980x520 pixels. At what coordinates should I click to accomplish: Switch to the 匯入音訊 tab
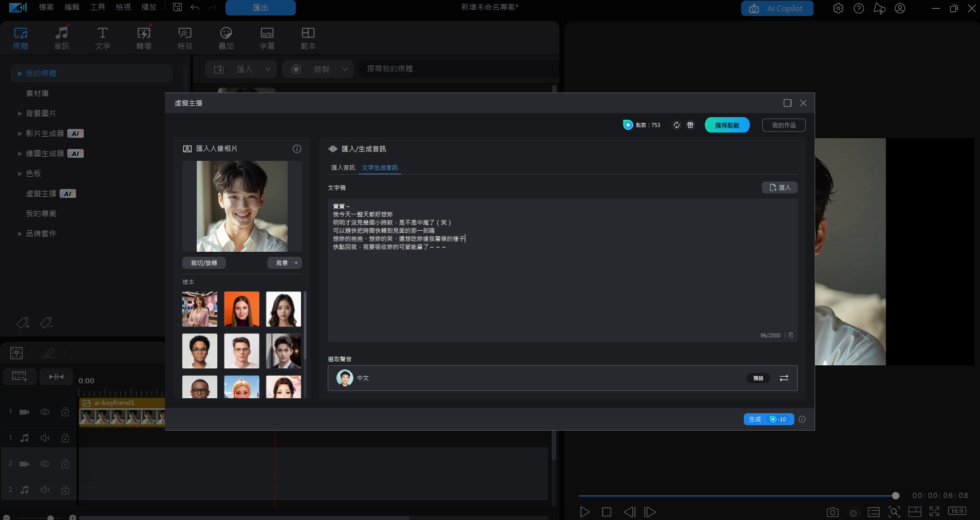pyautogui.click(x=343, y=168)
